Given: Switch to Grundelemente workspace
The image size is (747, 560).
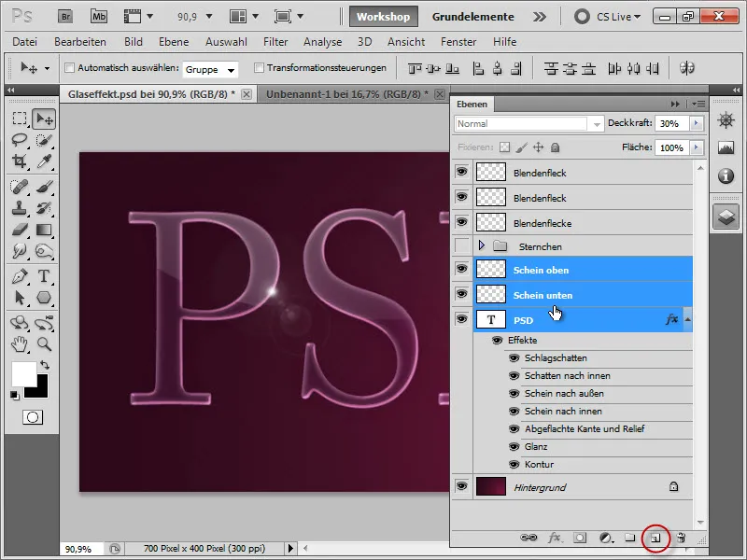Looking at the screenshot, I should coord(472,17).
